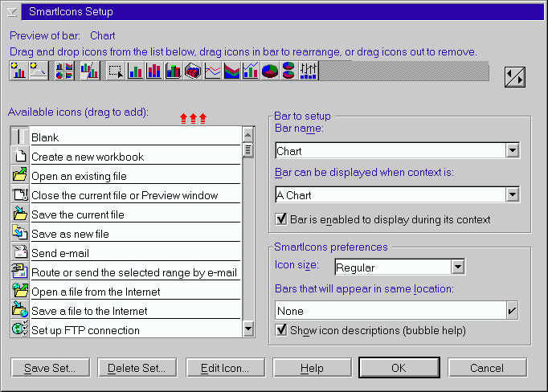This screenshot has width=548, height=392.
Task: Click the Help button
Action: pos(312,368)
